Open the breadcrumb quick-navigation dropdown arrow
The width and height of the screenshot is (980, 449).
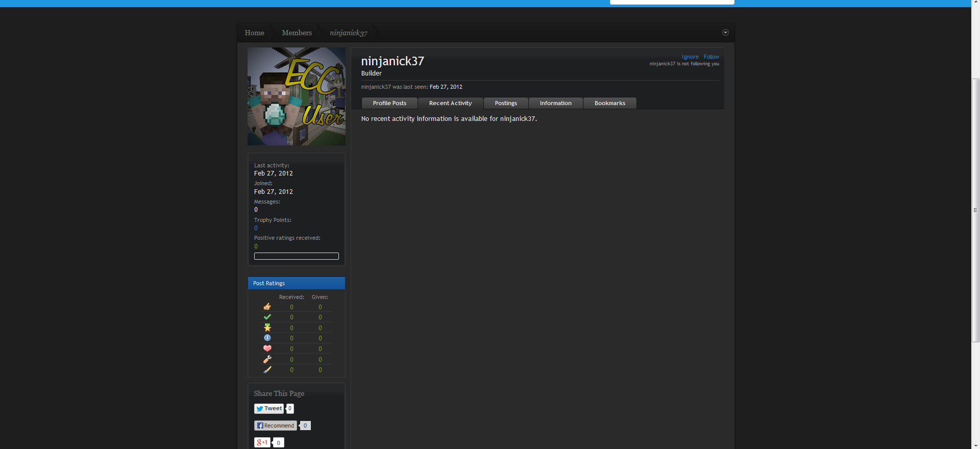click(x=725, y=33)
